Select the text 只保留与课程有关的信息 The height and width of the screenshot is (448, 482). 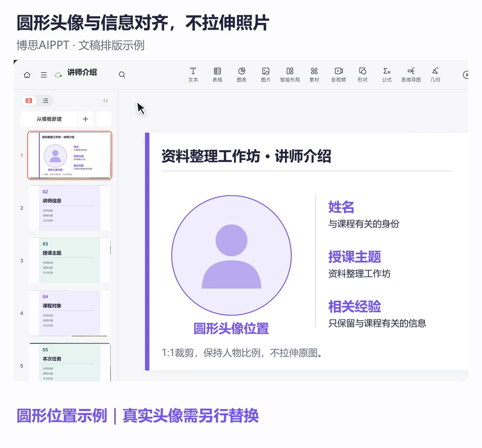[x=377, y=323]
